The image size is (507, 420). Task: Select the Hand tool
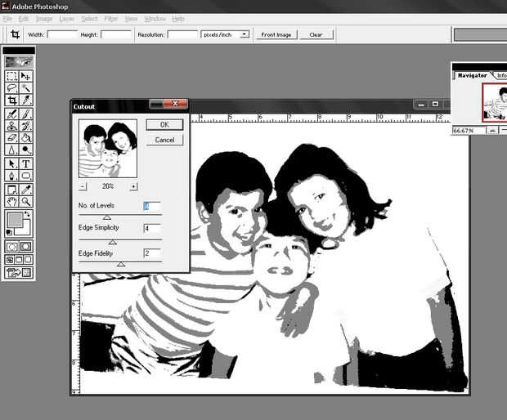tap(12, 201)
